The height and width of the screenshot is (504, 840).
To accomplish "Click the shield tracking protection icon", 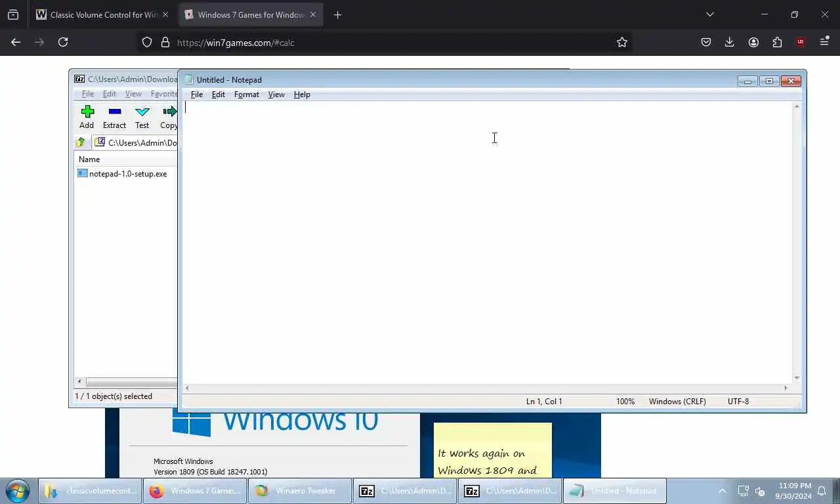I will point(147,42).
